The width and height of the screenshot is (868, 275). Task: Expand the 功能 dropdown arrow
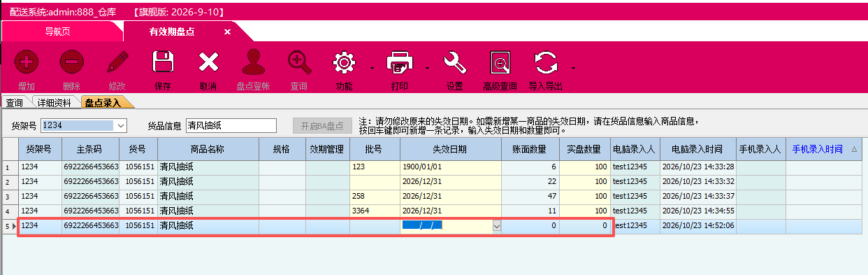point(372,69)
